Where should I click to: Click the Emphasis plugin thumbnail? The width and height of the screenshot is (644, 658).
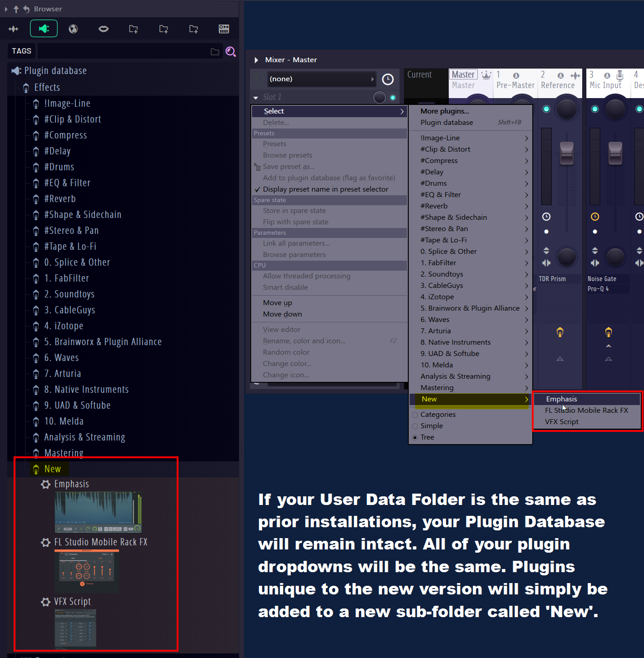coord(98,512)
